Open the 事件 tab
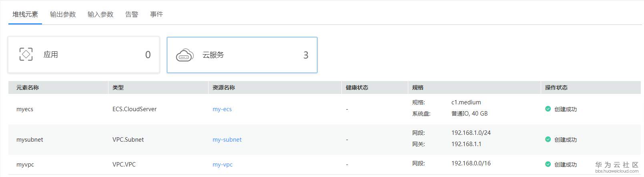Viewport: 644px width, 177px height. pos(156,14)
